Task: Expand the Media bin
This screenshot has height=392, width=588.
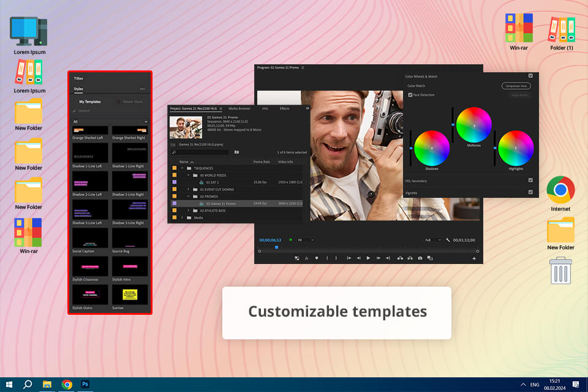Action: (183, 217)
